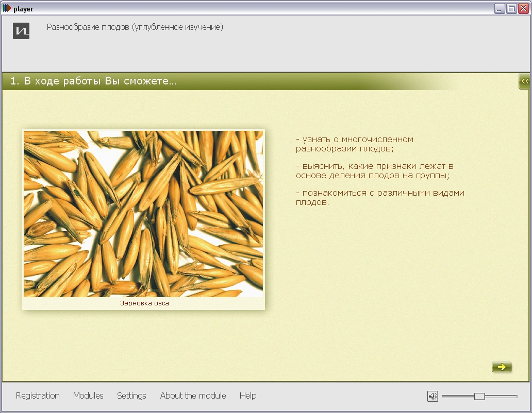
Task: Click the caption "Зерновка овса"
Action: [x=144, y=303]
